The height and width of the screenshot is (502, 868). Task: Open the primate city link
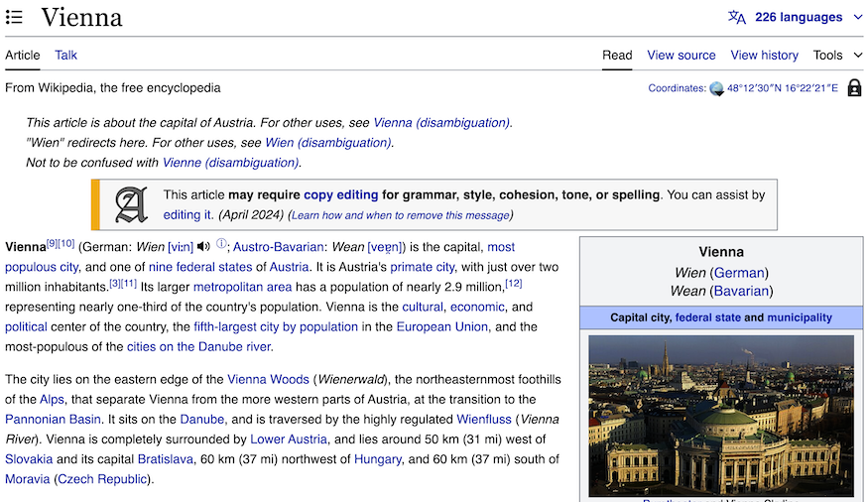(x=423, y=267)
